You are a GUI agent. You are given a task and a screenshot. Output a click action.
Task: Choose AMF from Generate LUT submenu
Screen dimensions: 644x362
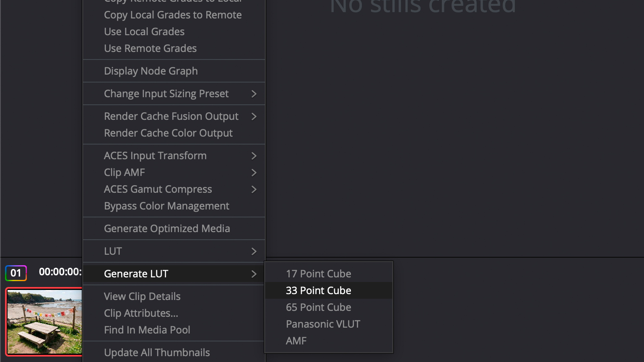[x=296, y=341]
